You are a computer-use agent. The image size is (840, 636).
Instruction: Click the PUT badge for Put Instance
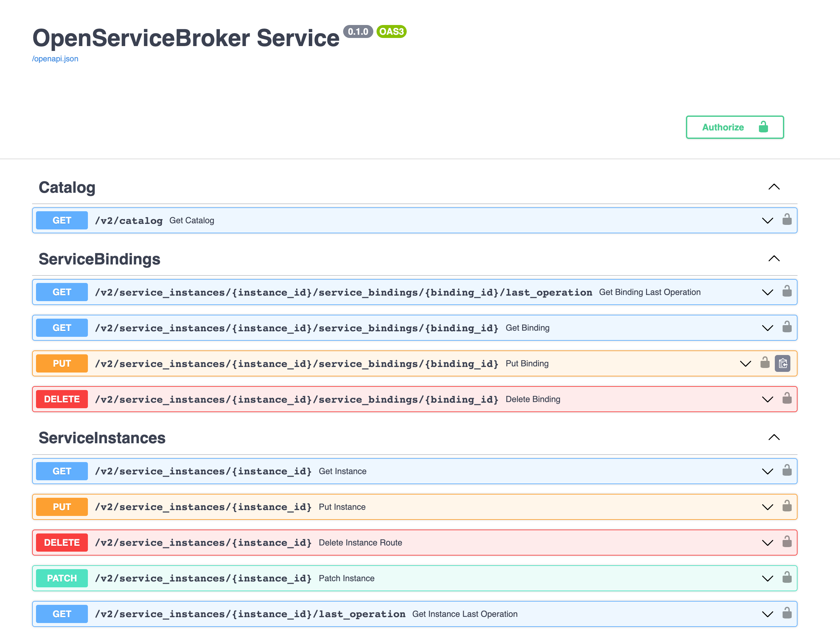tap(62, 507)
